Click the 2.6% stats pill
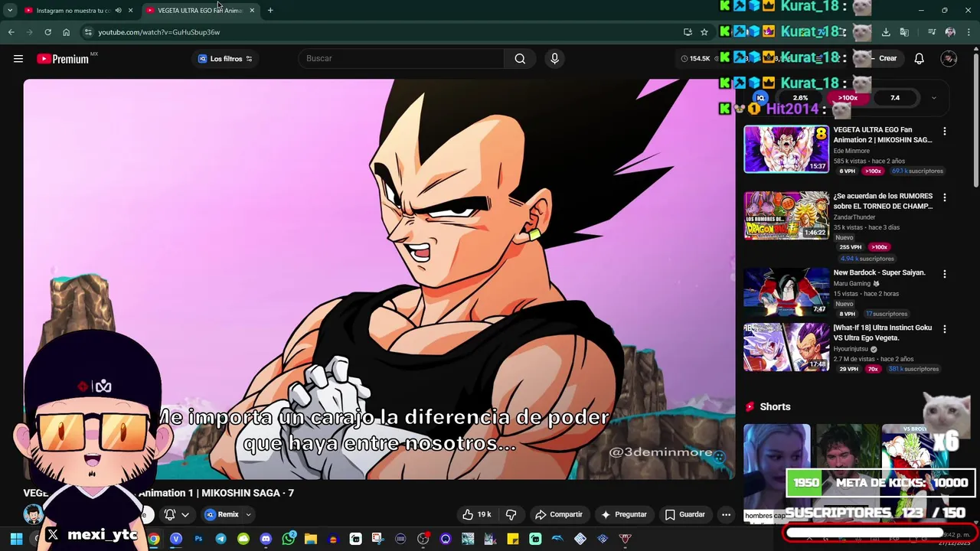Image resolution: width=980 pixels, height=551 pixels. coord(800,98)
